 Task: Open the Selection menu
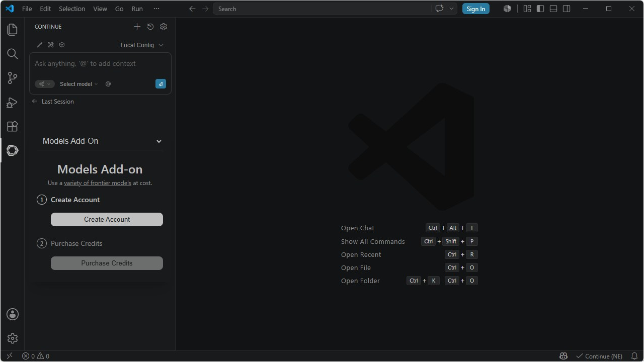point(72,9)
